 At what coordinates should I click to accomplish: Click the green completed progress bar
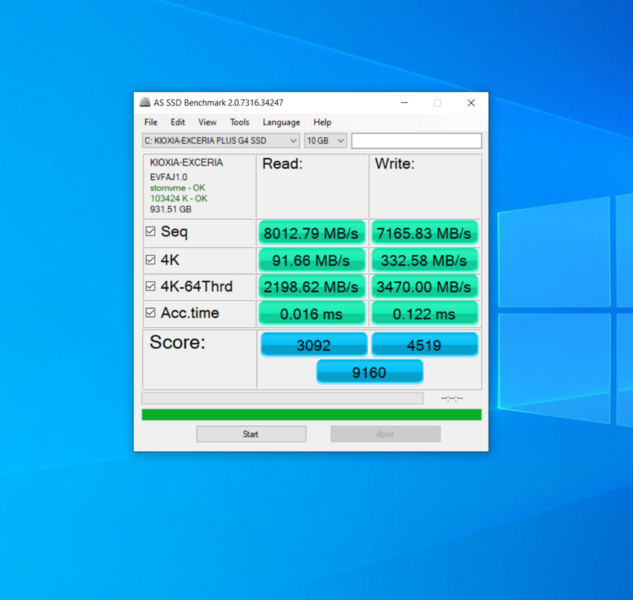point(311,415)
